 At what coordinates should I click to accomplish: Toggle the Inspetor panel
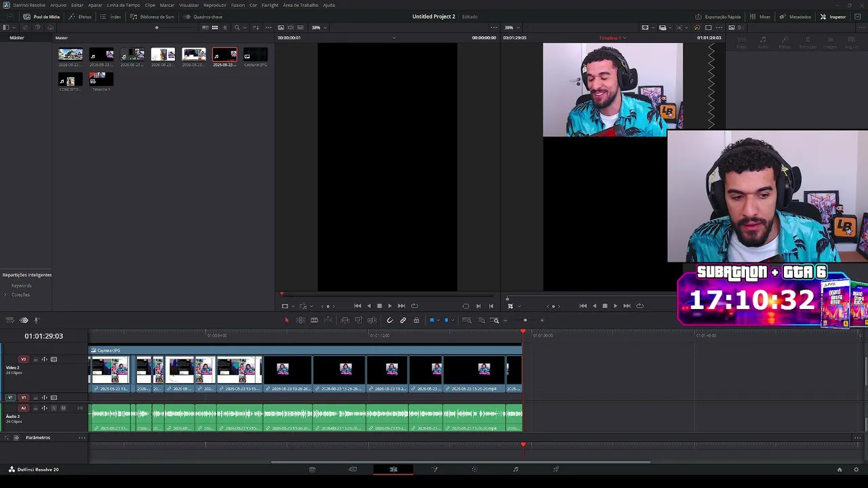coord(833,16)
